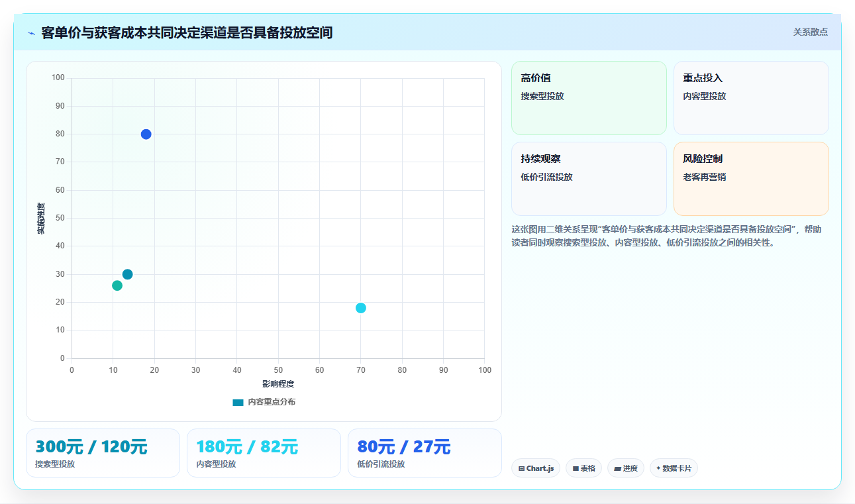Screen dimensions: 855x504
Task: Click the lightning icon beside the title
Action: pos(31,33)
